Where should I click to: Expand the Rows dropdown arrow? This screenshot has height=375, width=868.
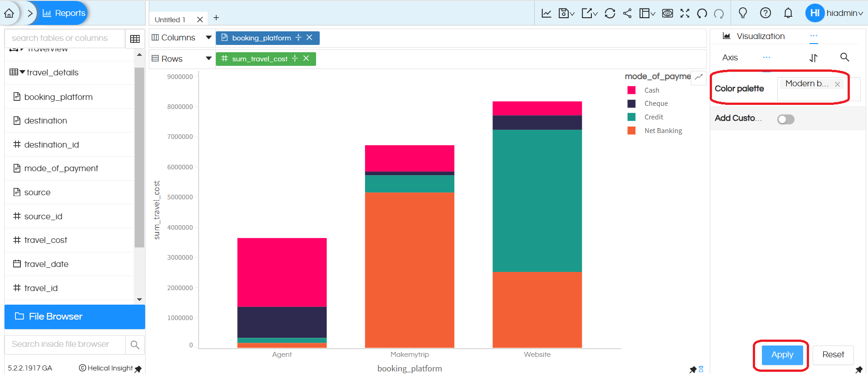[209, 59]
